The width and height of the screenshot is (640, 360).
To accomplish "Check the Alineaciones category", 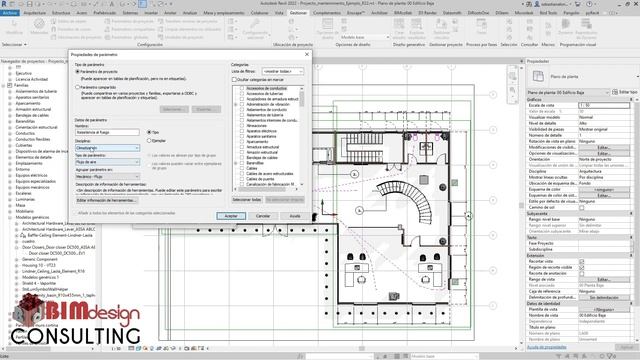I will tap(242, 126).
